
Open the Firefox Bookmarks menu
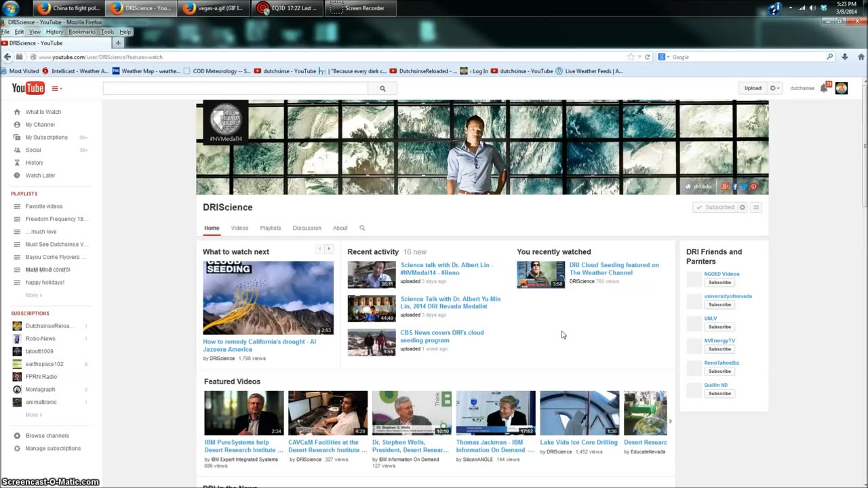(81, 32)
